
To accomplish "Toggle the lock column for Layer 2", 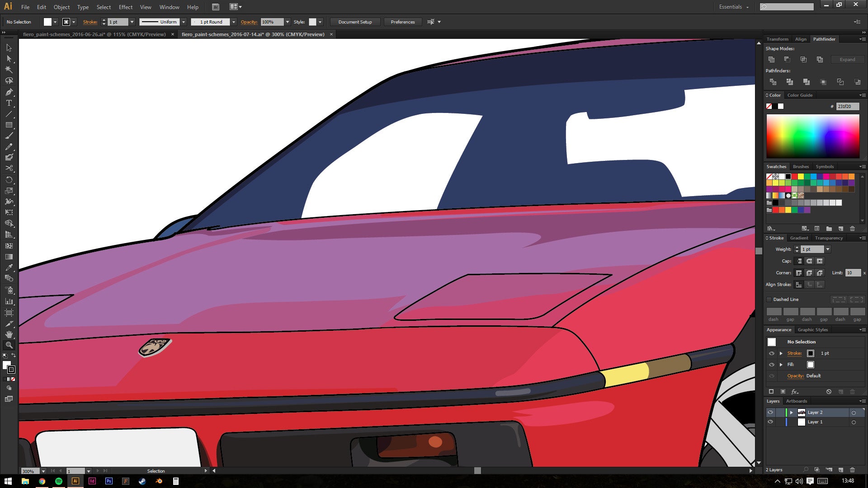I will coord(780,413).
